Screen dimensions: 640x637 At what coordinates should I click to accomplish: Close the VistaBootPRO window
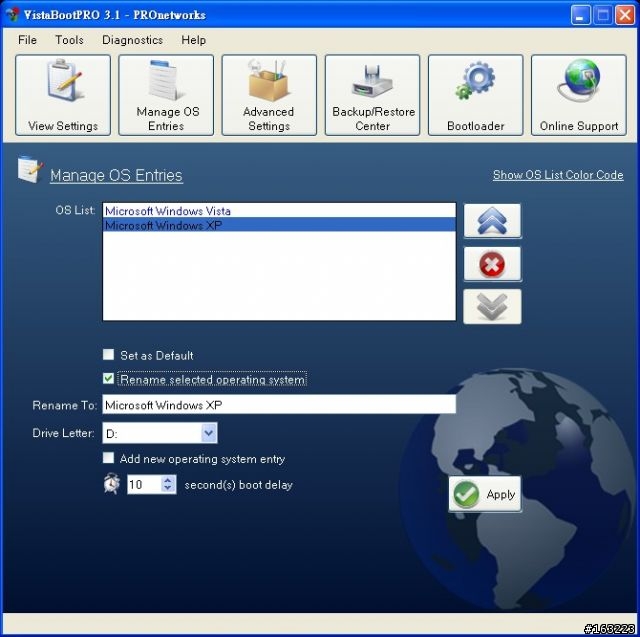(625, 16)
